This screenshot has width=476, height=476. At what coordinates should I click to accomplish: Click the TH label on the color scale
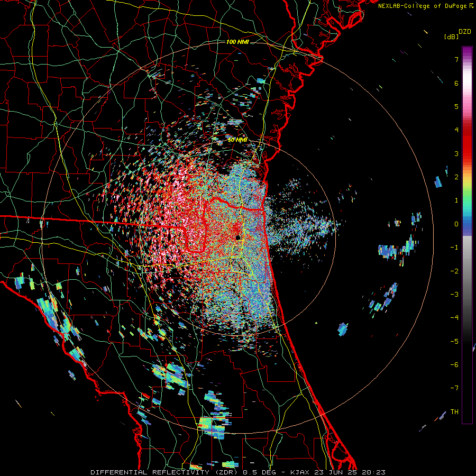tap(454, 412)
